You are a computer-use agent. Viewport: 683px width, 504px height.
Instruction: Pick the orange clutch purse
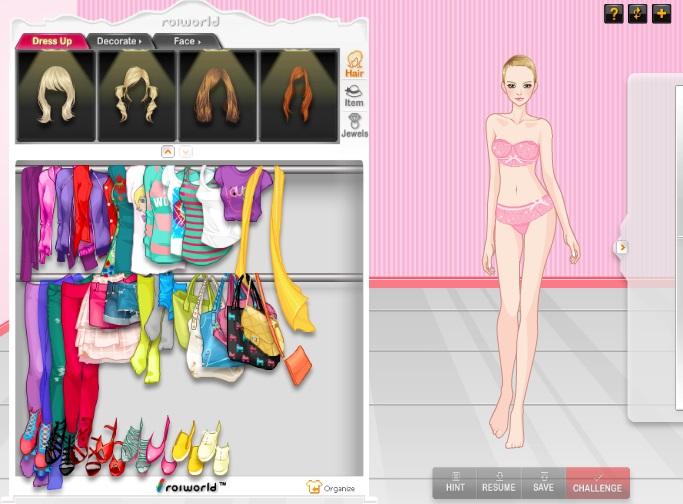pyautogui.click(x=298, y=364)
